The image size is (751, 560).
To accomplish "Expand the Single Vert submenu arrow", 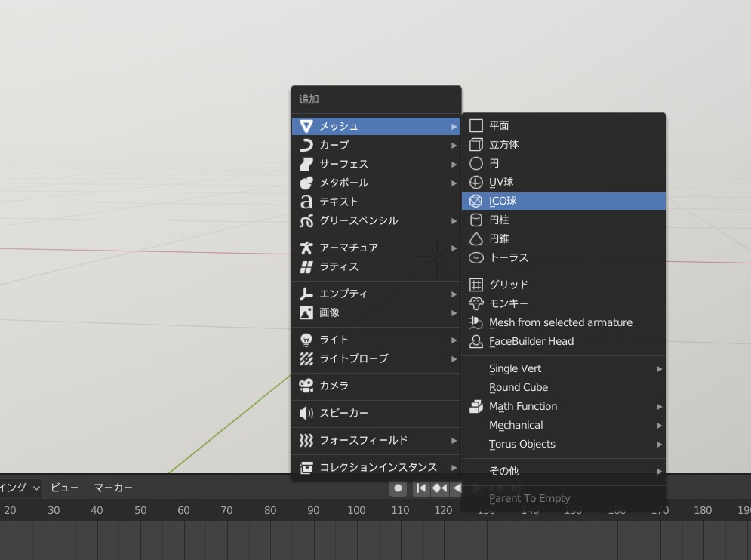I will point(659,369).
